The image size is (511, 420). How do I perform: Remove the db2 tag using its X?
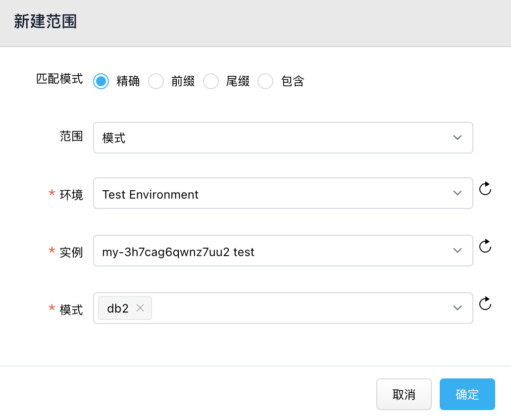pyautogui.click(x=140, y=308)
